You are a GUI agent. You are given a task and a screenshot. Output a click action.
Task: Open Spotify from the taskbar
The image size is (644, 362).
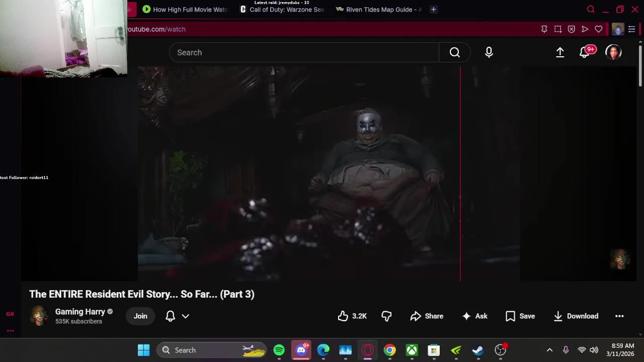[x=279, y=350]
